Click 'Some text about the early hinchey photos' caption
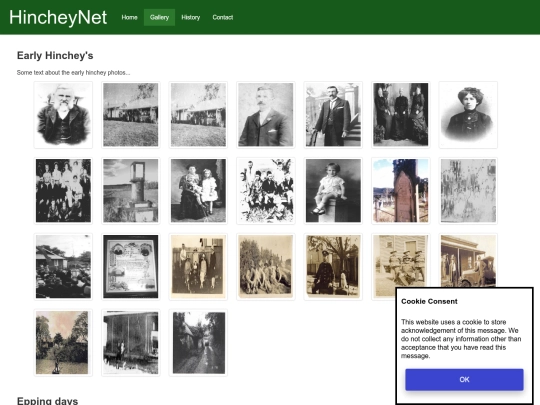 (x=73, y=73)
